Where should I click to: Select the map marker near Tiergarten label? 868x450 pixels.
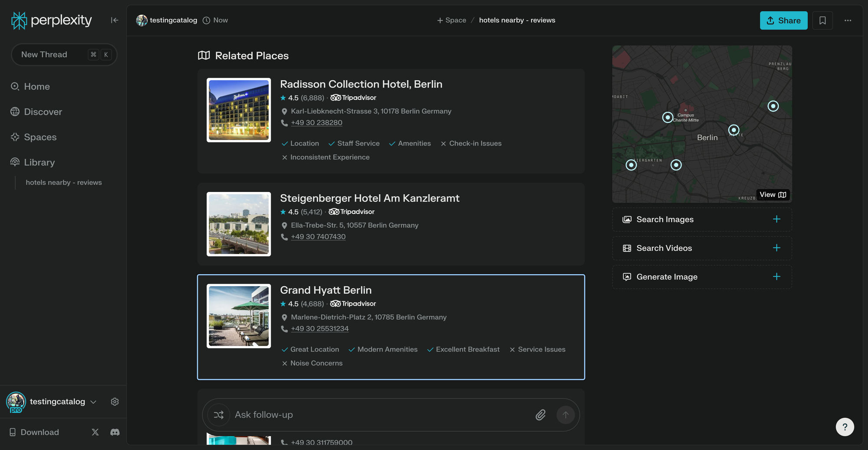click(631, 165)
